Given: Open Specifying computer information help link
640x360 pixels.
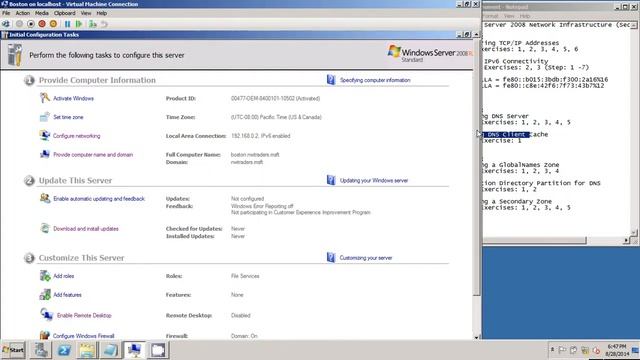Looking at the screenshot, I should tap(375, 80).
